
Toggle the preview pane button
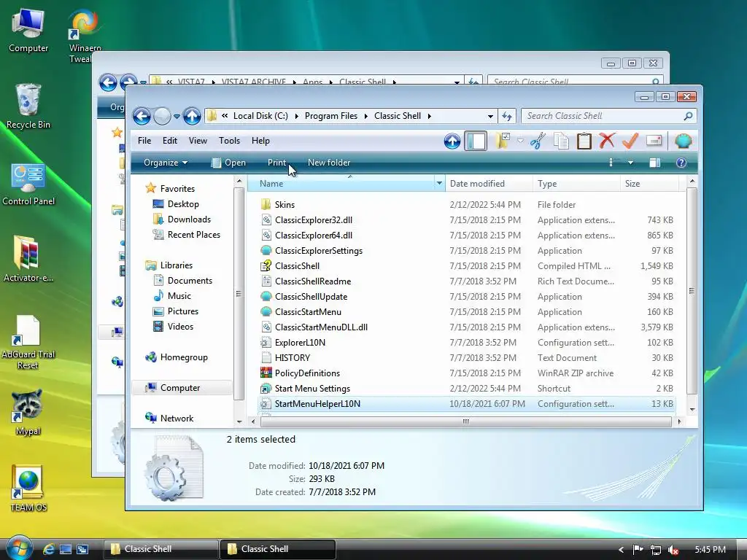[x=654, y=163]
